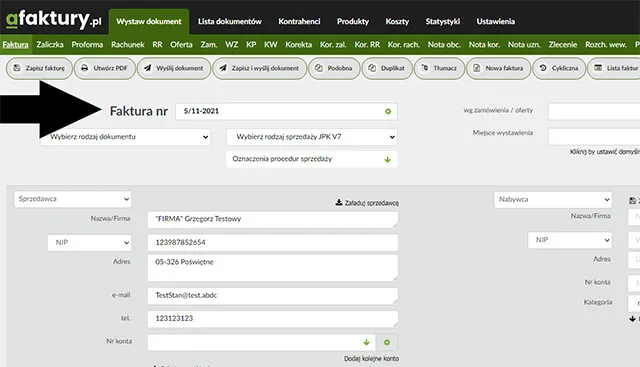
Task: Open the Nabywca dropdown
Action: pyautogui.click(x=553, y=199)
